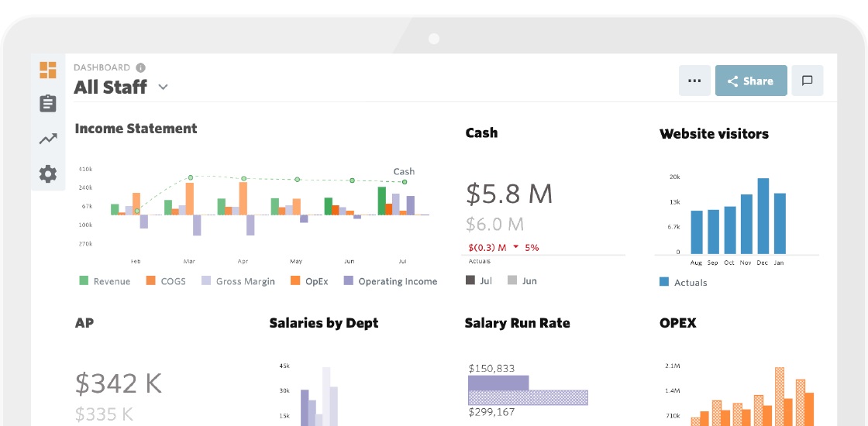868x426 pixels.
Task: Open the Reports clipboard icon in sidebar
Action: (48, 104)
